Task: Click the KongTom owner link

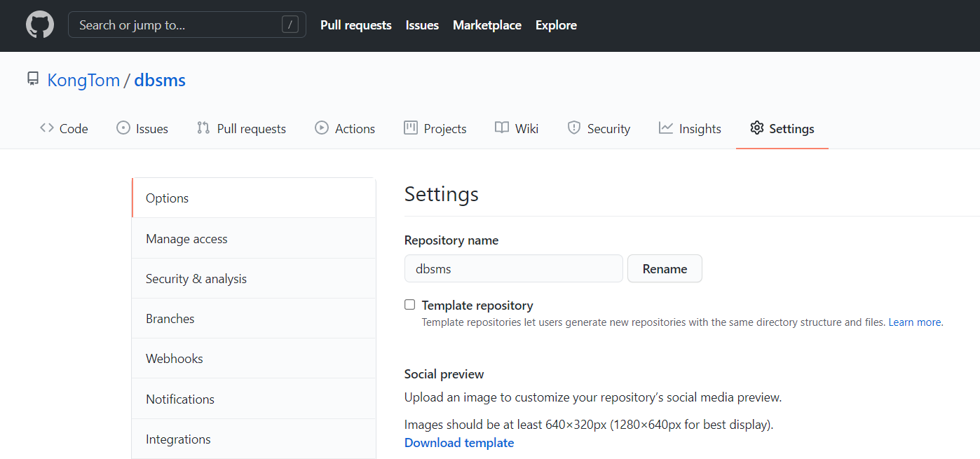Action: click(83, 80)
